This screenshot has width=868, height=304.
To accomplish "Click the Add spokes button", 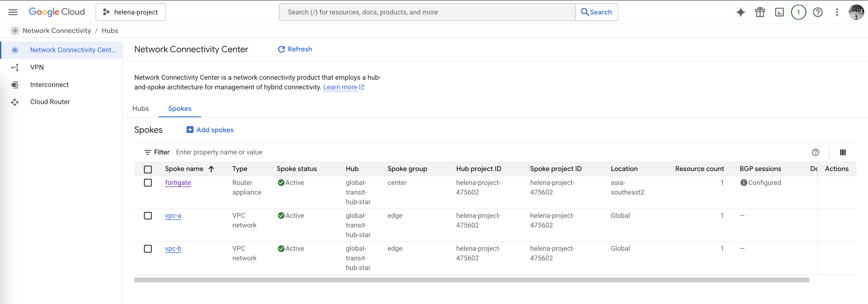I will (x=210, y=130).
